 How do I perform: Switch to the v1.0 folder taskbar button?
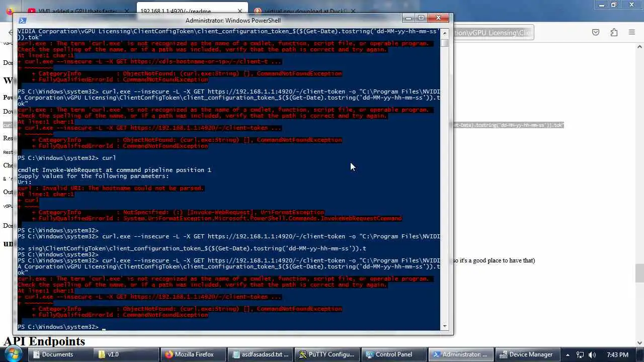point(126,354)
